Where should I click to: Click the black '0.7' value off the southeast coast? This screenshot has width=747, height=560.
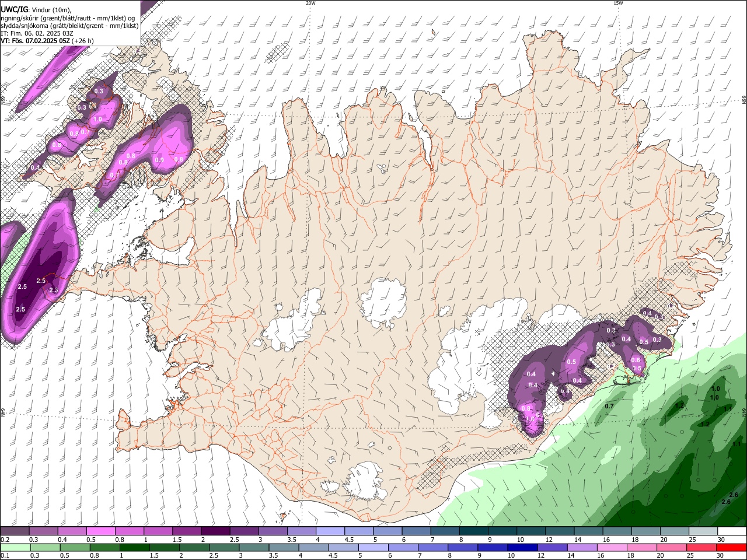click(x=609, y=405)
